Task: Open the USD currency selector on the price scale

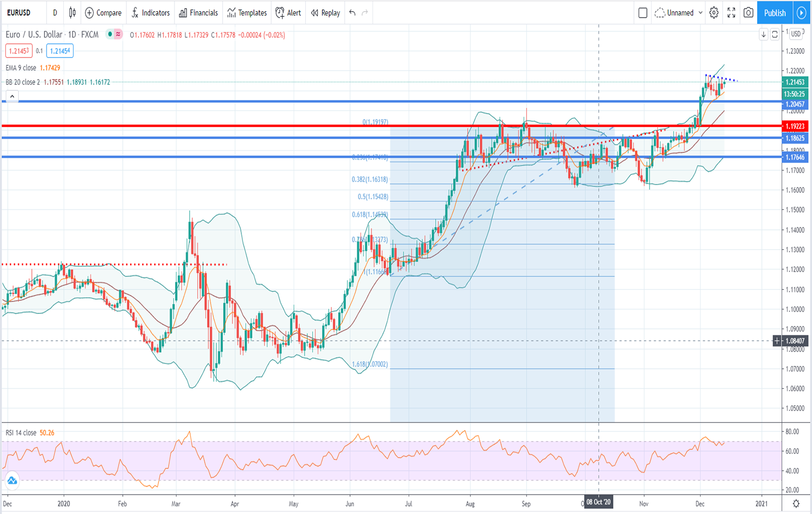Action: pyautogui.click(x=795, y=33)
